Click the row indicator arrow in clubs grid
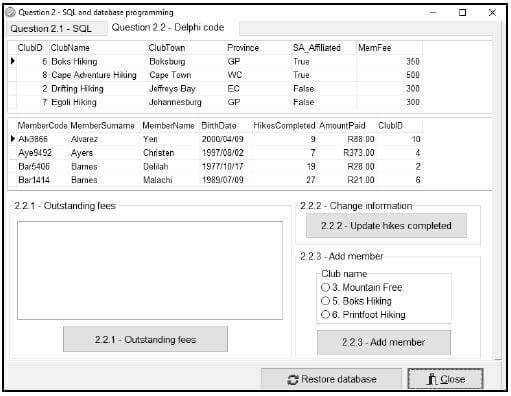This screenshot has width=511, height=396. [13, 61]
